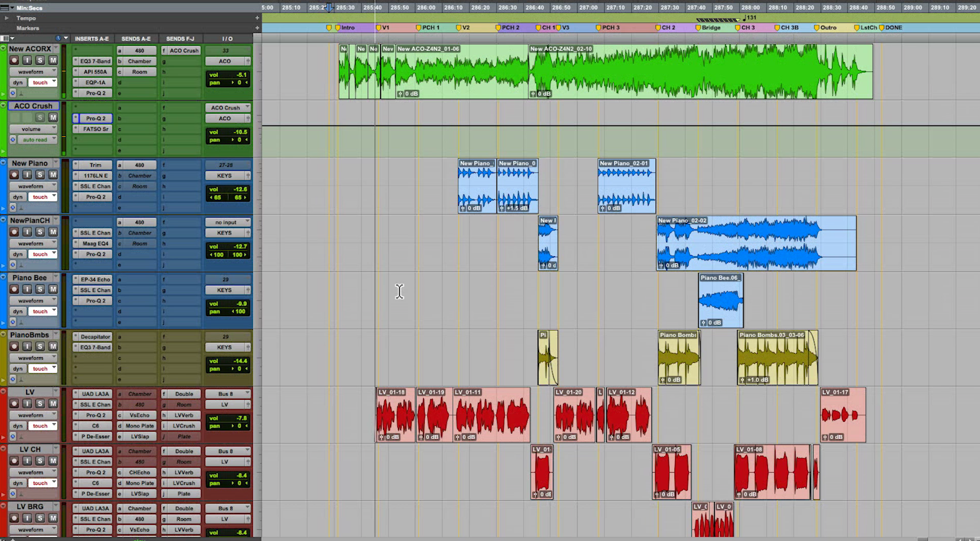Select the Min:Secs ruler label
This screenshot has width=980, height=541.
pos(30,8)
